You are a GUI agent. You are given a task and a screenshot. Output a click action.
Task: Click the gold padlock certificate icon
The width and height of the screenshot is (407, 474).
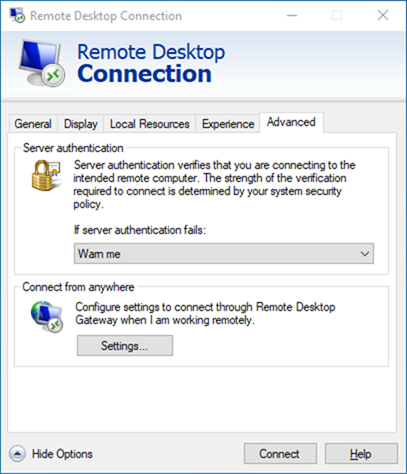pos(46,175)
